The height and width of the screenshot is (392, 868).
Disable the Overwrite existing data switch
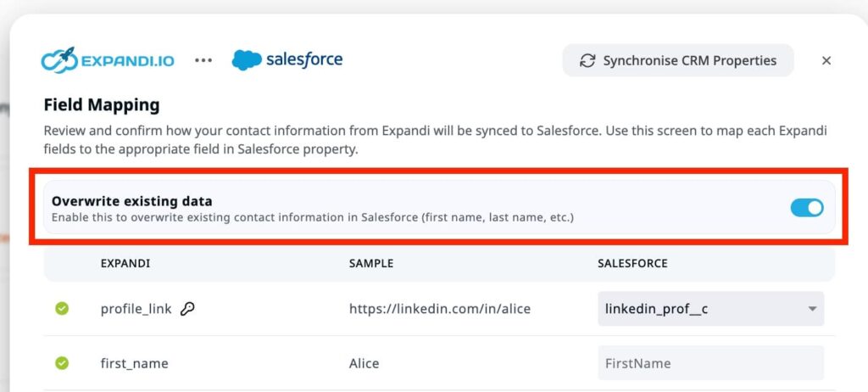coord(806,208)
